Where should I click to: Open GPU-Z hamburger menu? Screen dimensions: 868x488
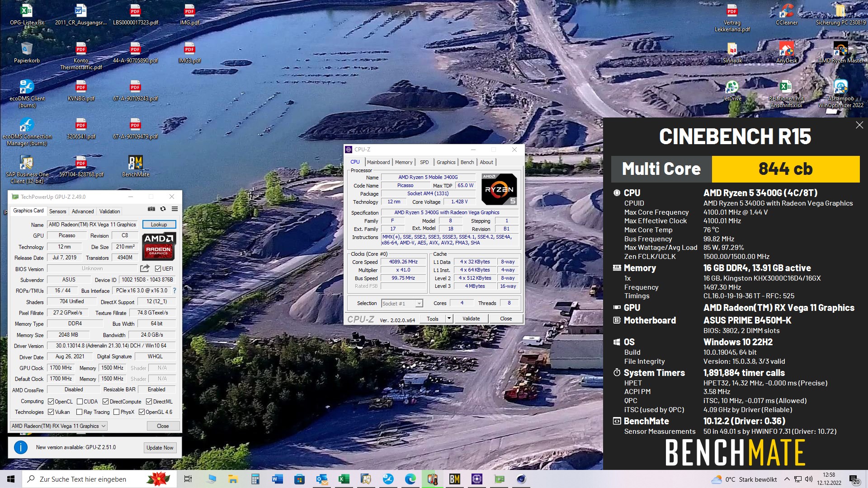click(175, 209)
